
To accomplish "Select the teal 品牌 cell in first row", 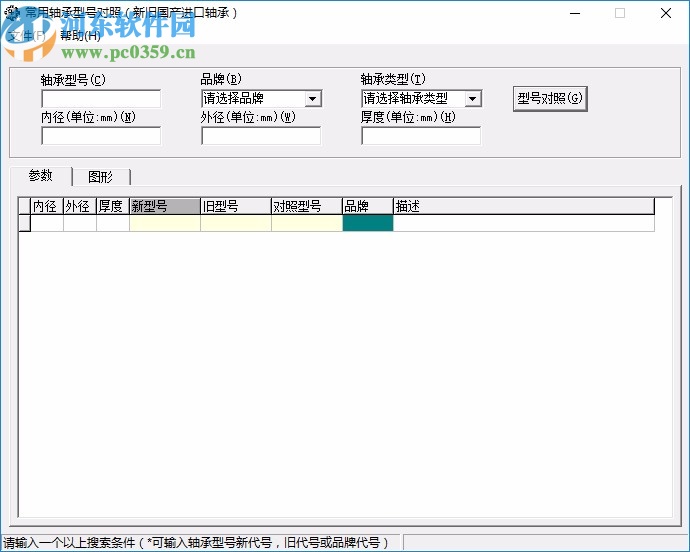I will [368, 223].
